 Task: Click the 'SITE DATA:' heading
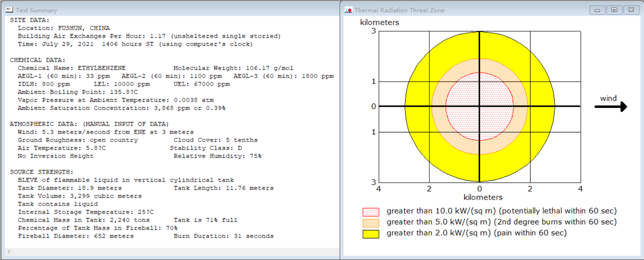30,20
